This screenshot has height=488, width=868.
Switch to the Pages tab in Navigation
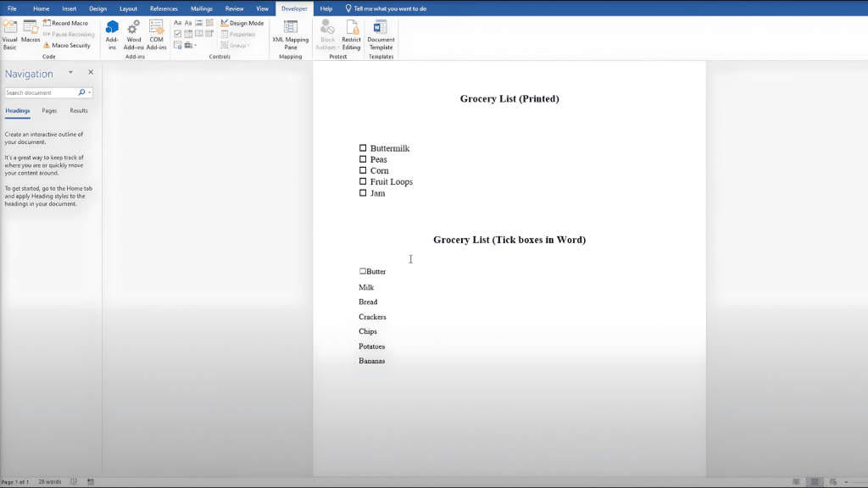point(49,110)
